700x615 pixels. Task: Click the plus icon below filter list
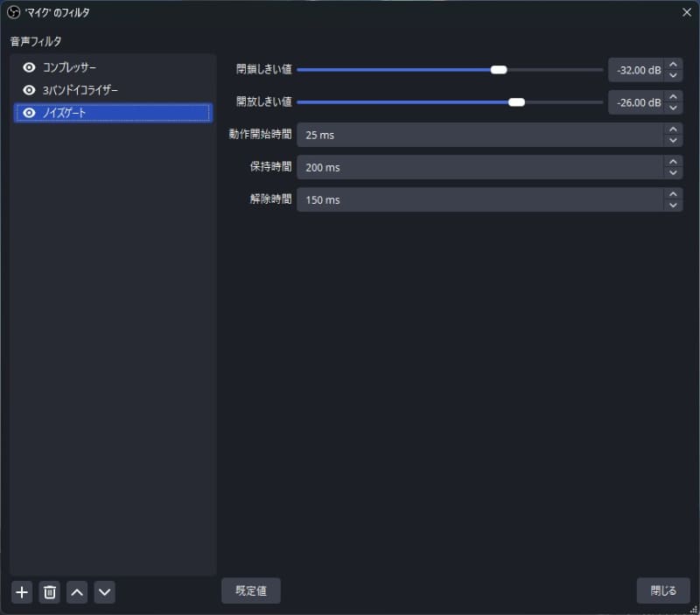(x=21, y=592)
